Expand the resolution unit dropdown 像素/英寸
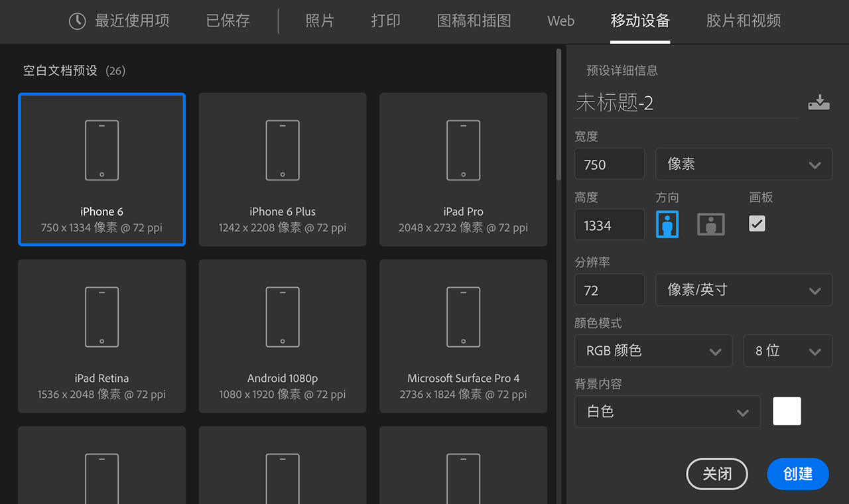This screenshot has height=504, width=849. pos(743,290)
